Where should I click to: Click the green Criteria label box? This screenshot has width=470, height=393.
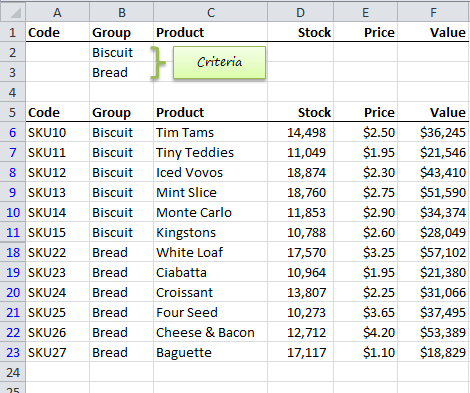click(x=219, y=62)
